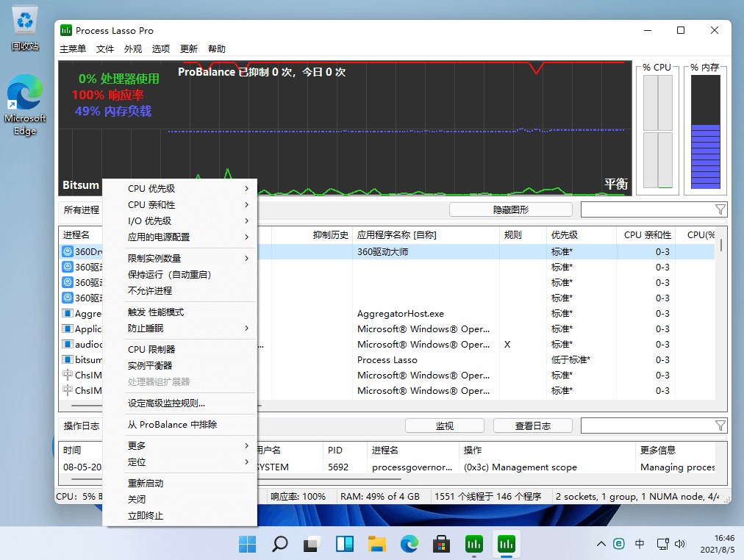Open the Windows Start button
744x560 pixels.
[247, 544]
